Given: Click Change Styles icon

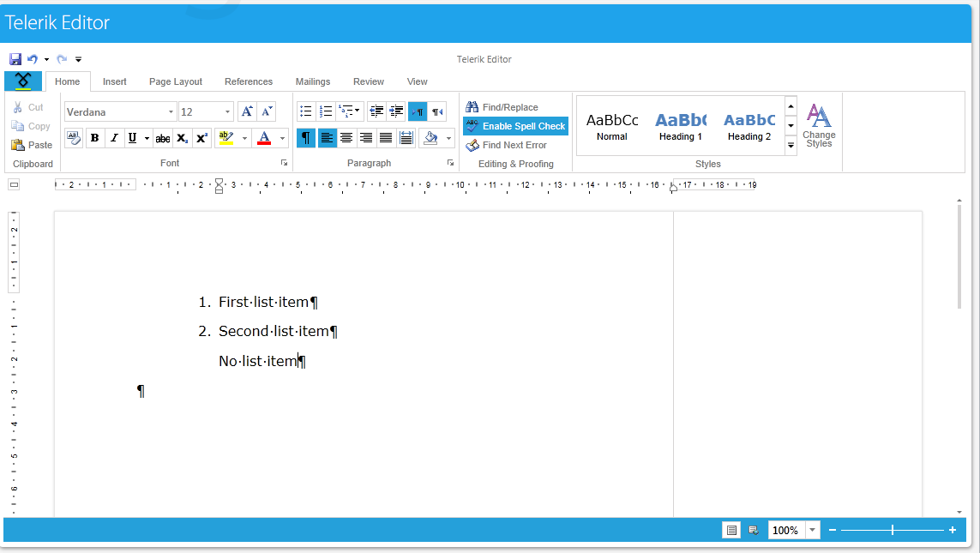Looking at the screenshot, I should click(x=819, y=125).
